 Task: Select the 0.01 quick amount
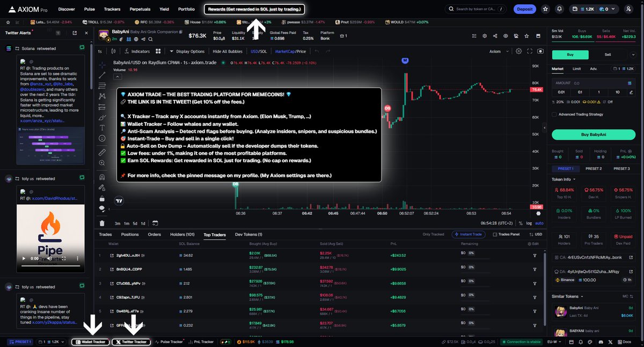pos(561,92)
